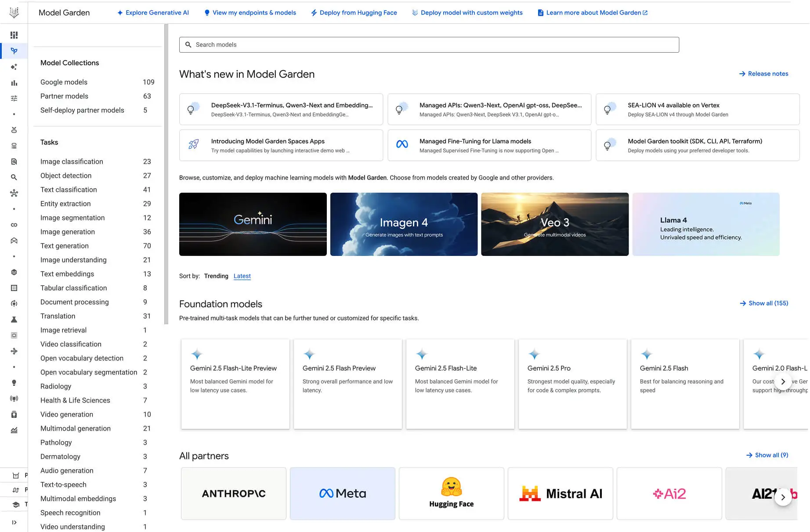
Task: Advance the foundation models carousel with the right arrow
Action: point(783,381)
